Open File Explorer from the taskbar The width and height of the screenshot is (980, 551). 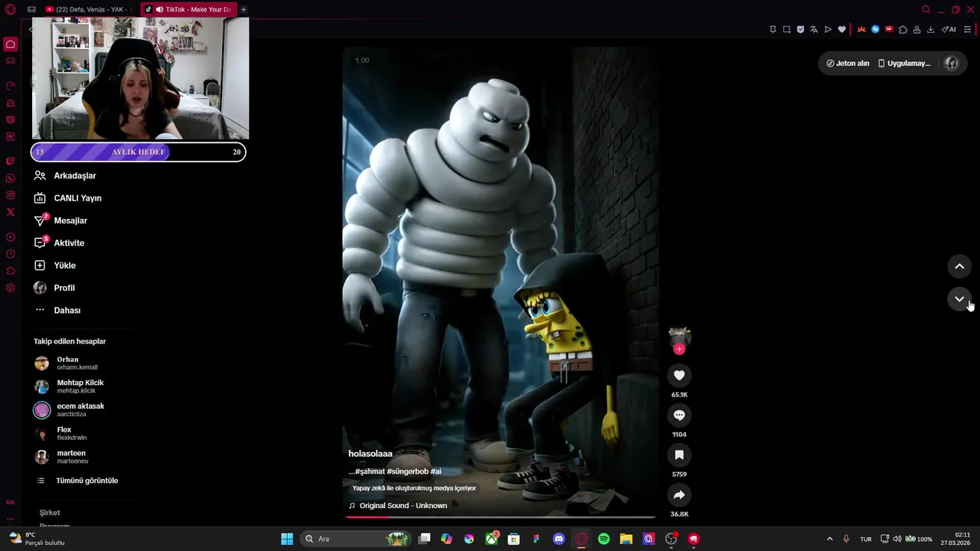[626, 539]
